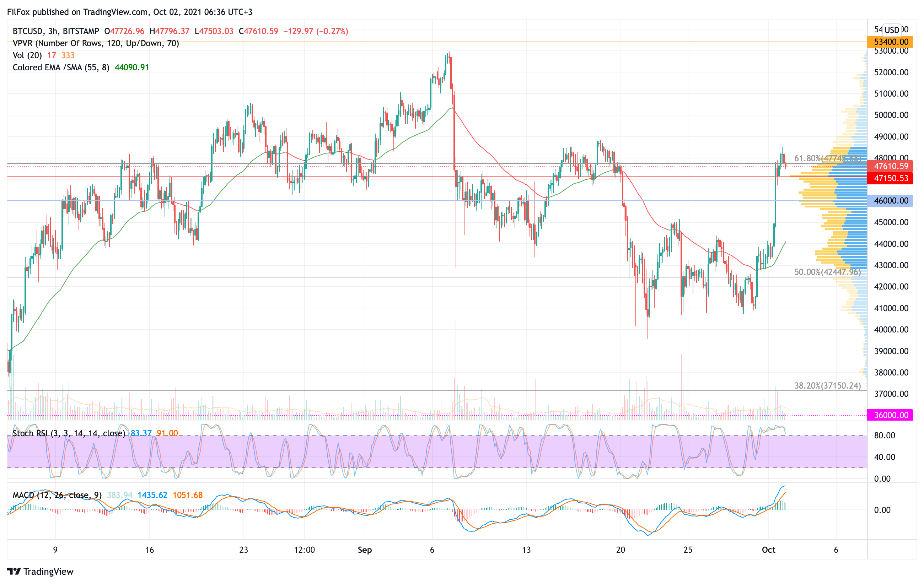Click the 61.80% Fibonacci level label

point(827,158)
